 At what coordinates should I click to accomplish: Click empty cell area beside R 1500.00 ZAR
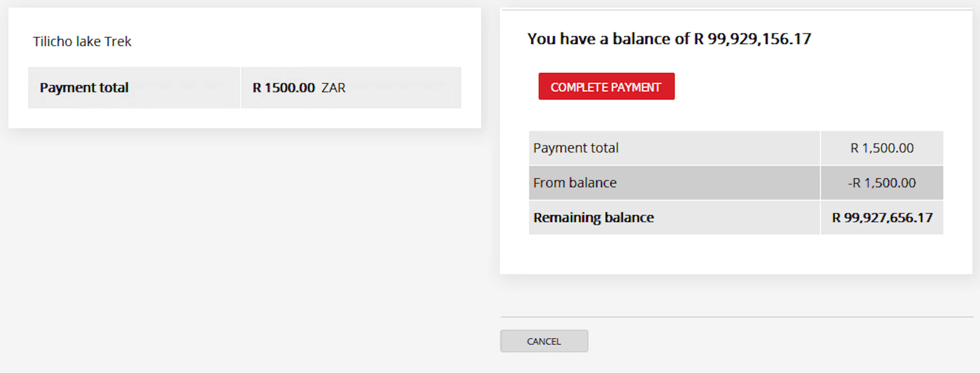pos(403,88)
